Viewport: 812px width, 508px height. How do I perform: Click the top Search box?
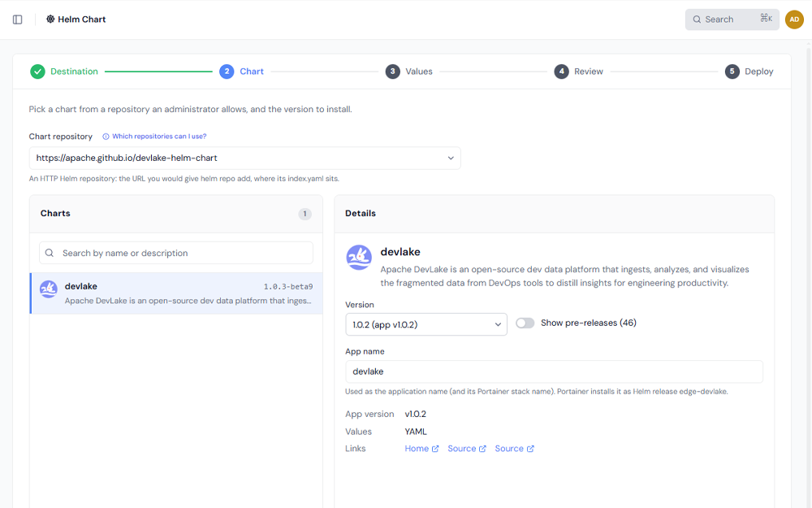(x=732, y=20)
